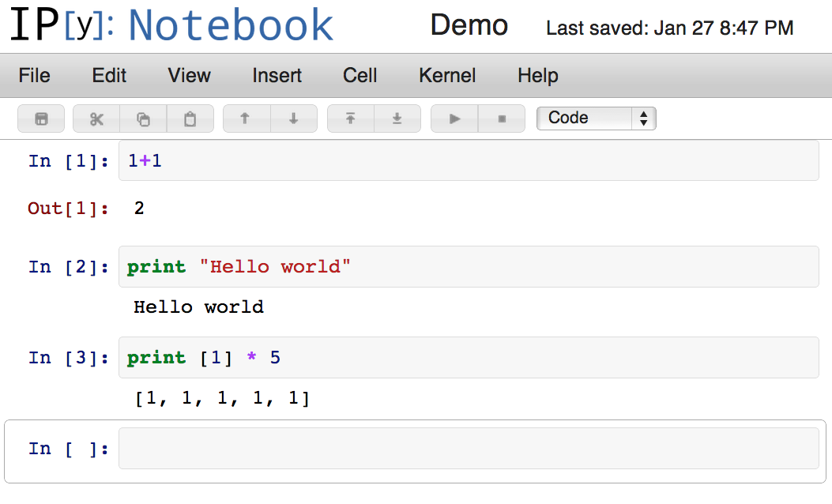Select the cell containing print "Hello world"
The height and width of the screenshot is (504, 832).
pos(468,267)
